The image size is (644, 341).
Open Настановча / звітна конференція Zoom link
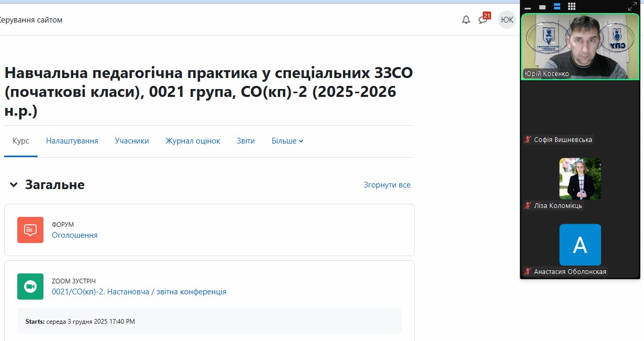coord(139,292)
